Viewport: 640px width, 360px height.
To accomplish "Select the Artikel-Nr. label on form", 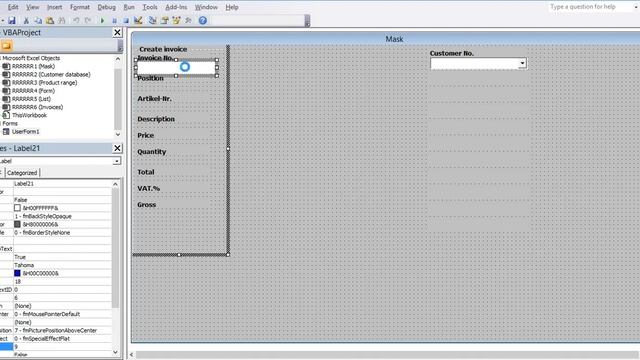I will (x=154, y=99).
